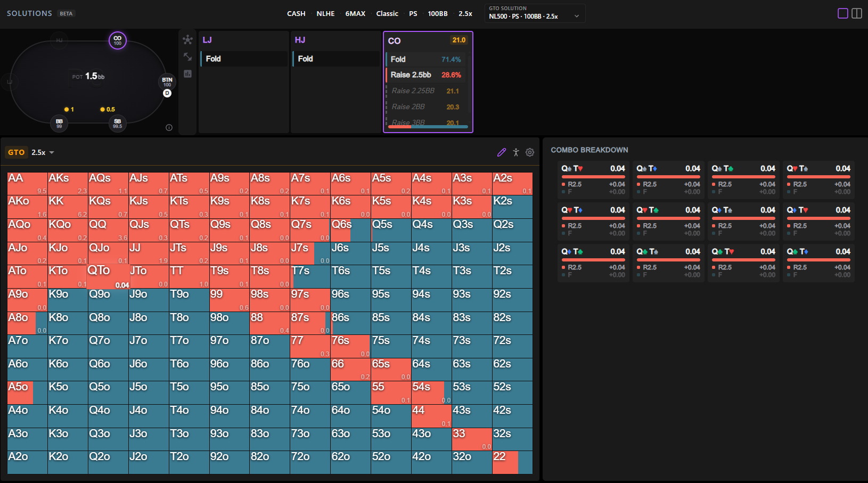Click the person figure icon above the grid

tap(515, 152)
